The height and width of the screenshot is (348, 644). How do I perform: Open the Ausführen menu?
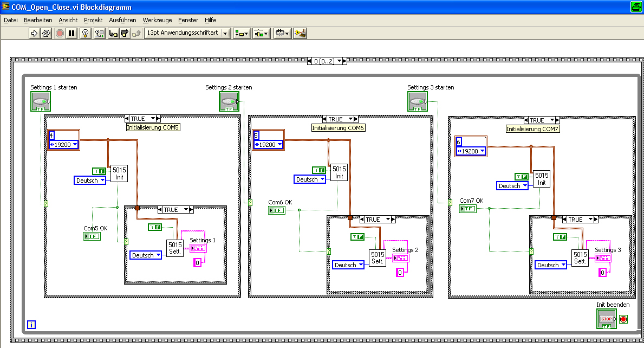point(122,20)
